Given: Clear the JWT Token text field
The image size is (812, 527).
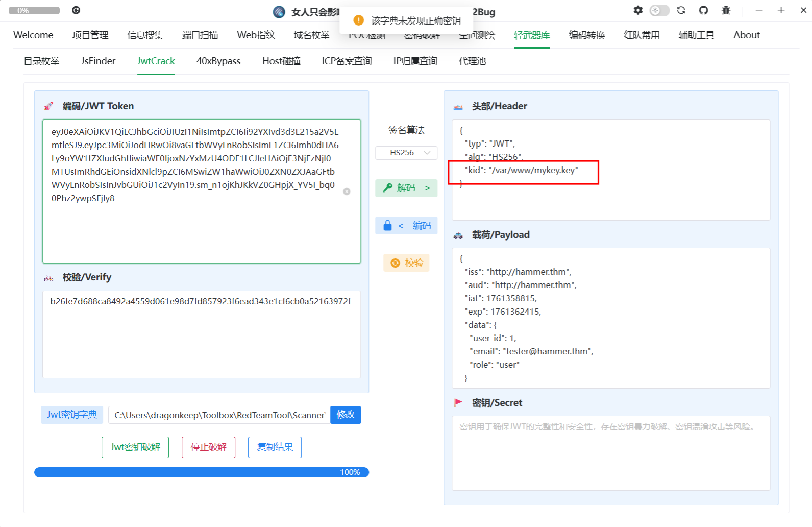Looking at the screenshot, I should [x=347, y=191].
